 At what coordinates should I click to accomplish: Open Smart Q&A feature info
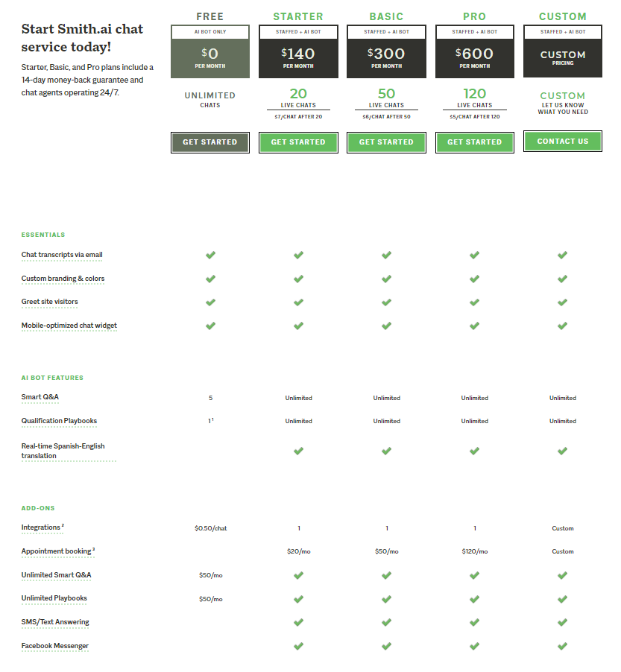click(40, 397)
